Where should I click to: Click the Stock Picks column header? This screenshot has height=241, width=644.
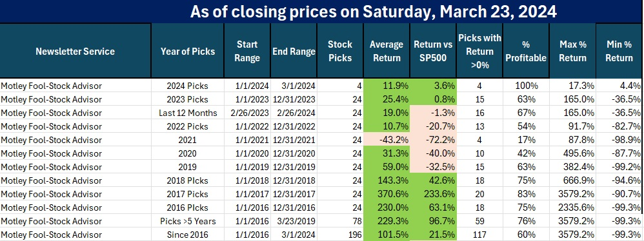click(x=340, y=51)
